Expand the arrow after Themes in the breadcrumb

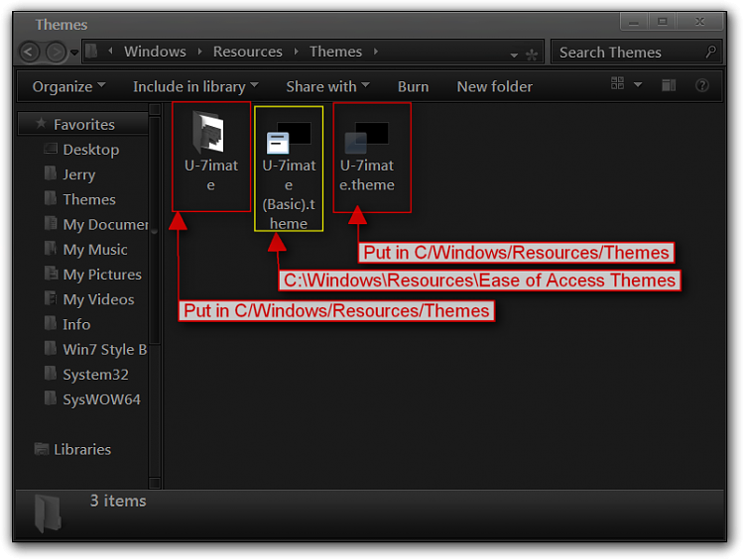point(376,52)
